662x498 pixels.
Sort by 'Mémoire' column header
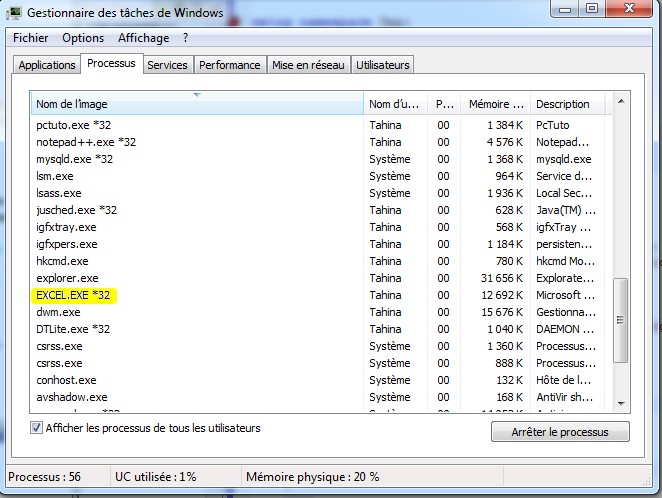tap(496, 104)
